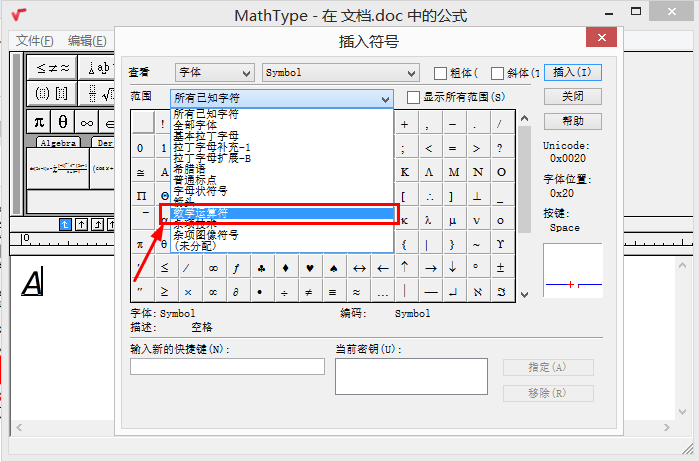The width and height of the screenshot is (699, 462).
Task: Enable the 粗体 (bold) checkbox
Action: pyautogui.click(x=440, y=73)
